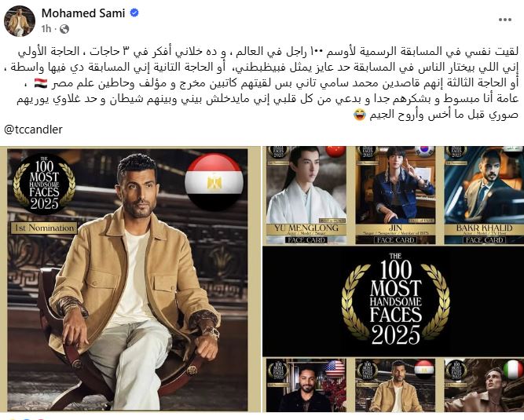
Task: Open the 1h post timestamp
Action: click(x=46, y=29)
